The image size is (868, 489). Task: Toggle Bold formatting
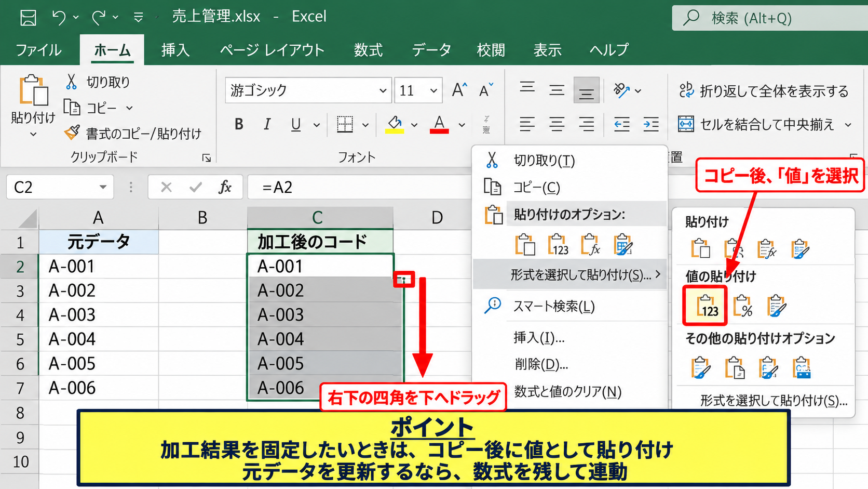coord(239,124)
